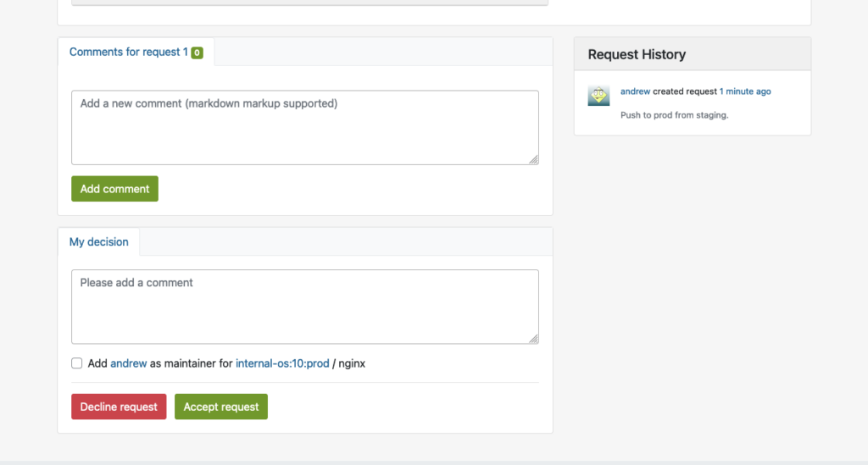
Task: Open the internal-os:10:prod project link
Action: pyautogui.click(x=282, y=363)
